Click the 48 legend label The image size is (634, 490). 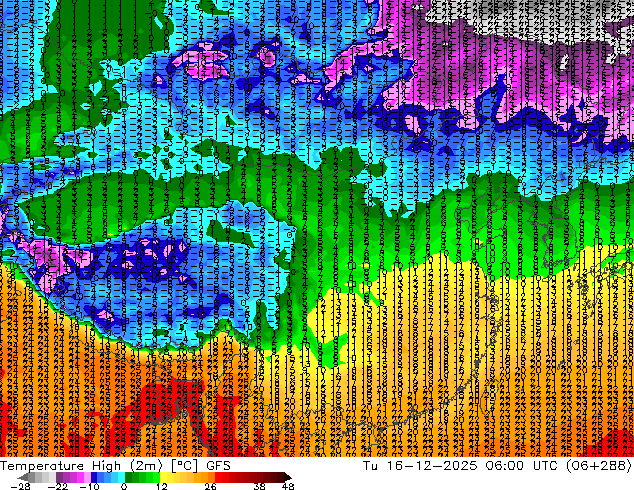[288, 486]
